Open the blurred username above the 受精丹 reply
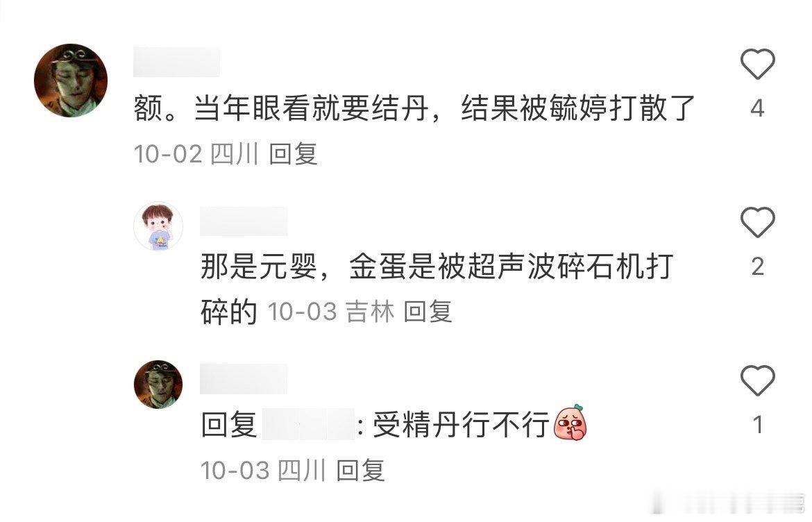The image size is (812, 522). coord(244,378)
